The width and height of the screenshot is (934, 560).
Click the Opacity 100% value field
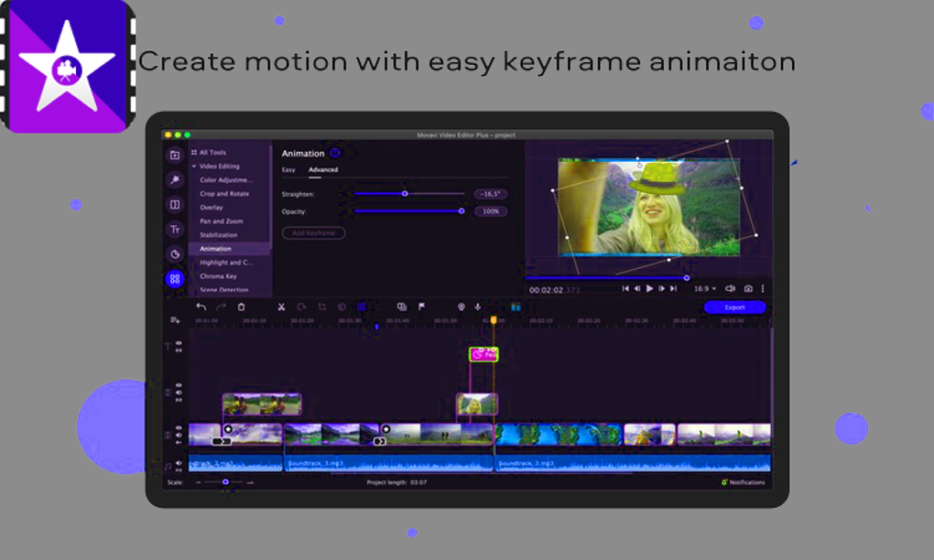[x=491, y=211]
